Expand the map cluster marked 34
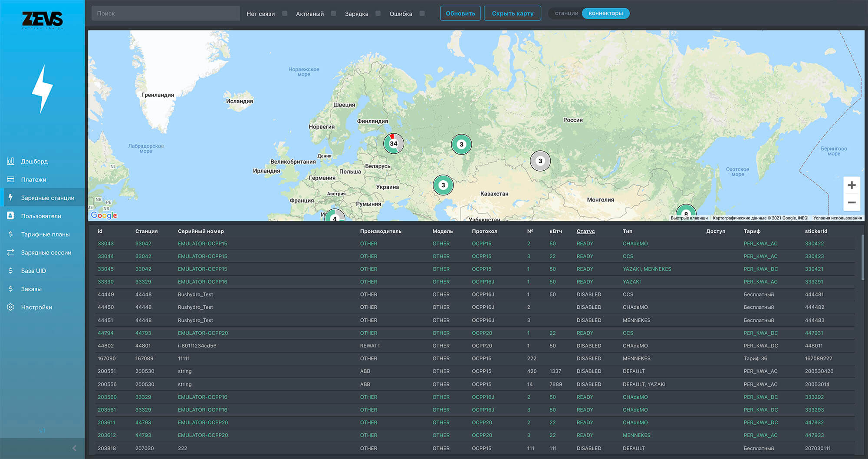The width and height of the screenshot is (868, 459). coord(393,143)
